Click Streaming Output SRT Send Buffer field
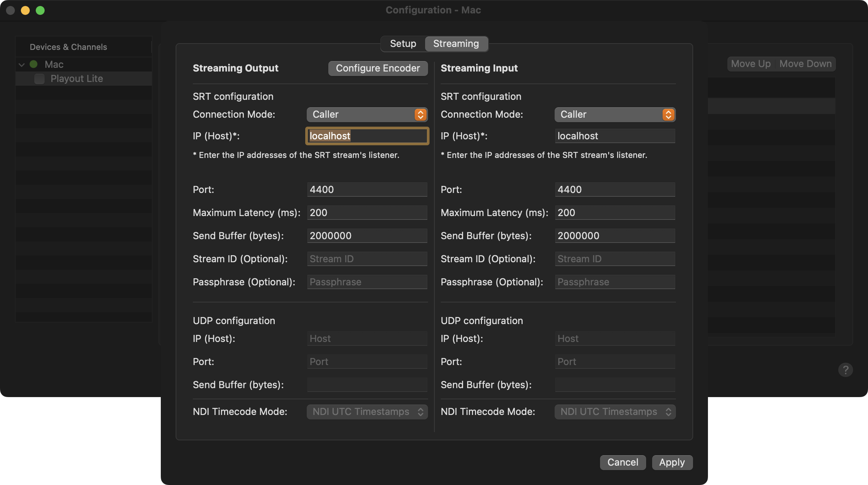This screenshot has height=485, width=868. pos(367,236)
